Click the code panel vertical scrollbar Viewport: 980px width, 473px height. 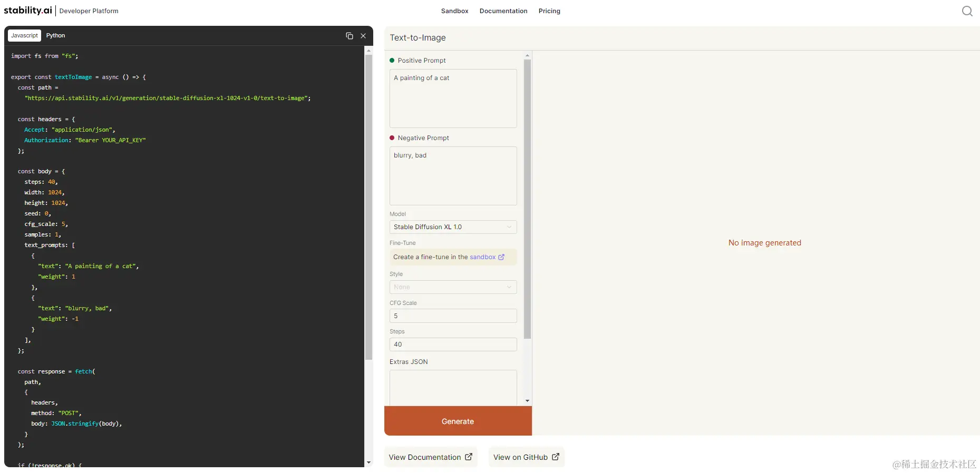[x=368, y=206]
